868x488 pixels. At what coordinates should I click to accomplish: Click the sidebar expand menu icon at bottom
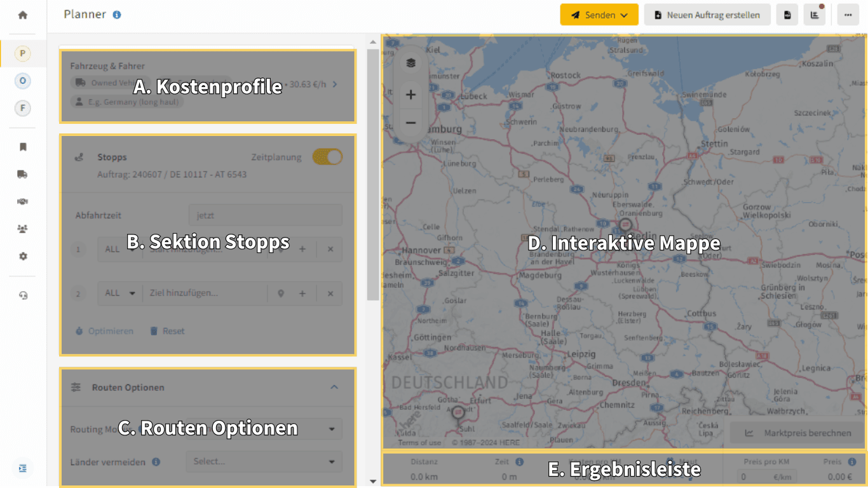point(23,468)
